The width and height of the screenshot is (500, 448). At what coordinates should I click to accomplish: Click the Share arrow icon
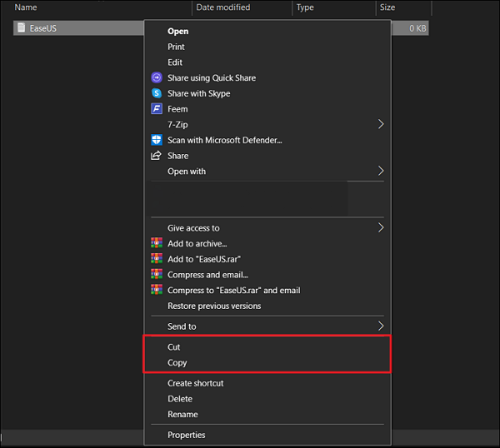pos(156,156)
